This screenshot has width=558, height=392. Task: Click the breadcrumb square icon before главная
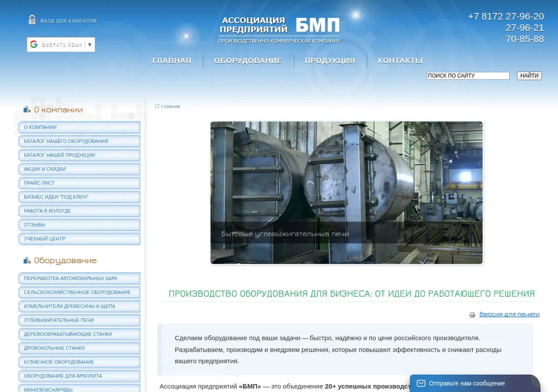point(157,106)
